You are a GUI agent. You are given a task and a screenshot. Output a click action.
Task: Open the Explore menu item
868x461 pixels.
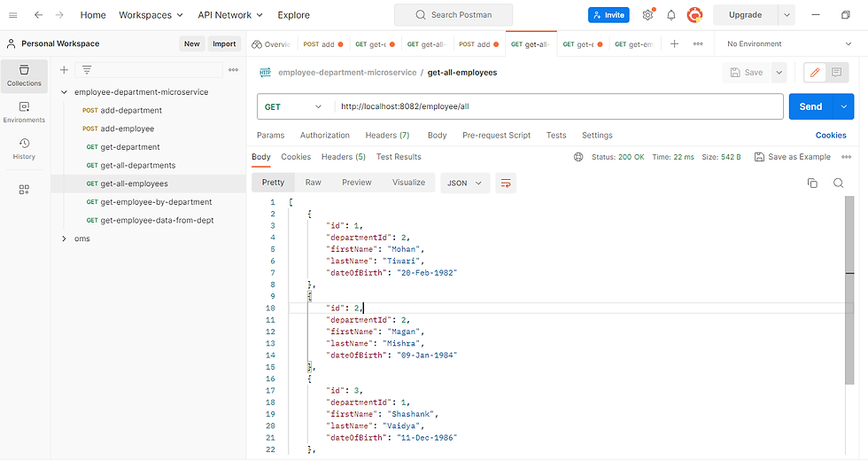(293, 15)
